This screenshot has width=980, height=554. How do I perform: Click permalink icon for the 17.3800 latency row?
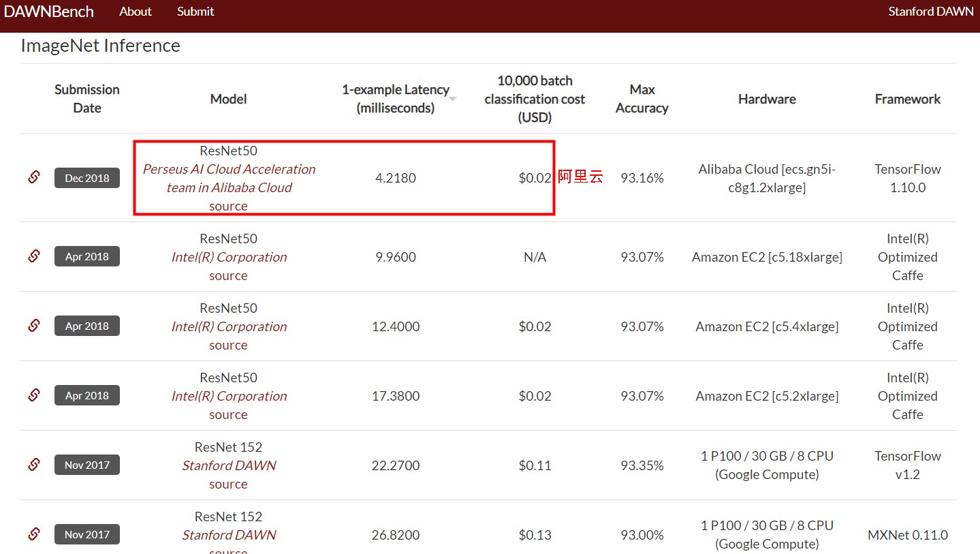[x=34, y=395]
